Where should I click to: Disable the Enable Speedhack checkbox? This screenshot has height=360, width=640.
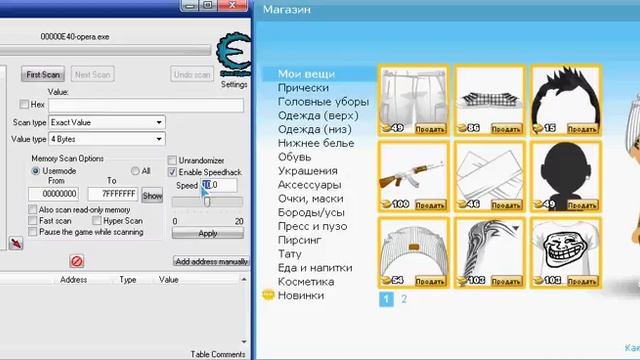172,172
